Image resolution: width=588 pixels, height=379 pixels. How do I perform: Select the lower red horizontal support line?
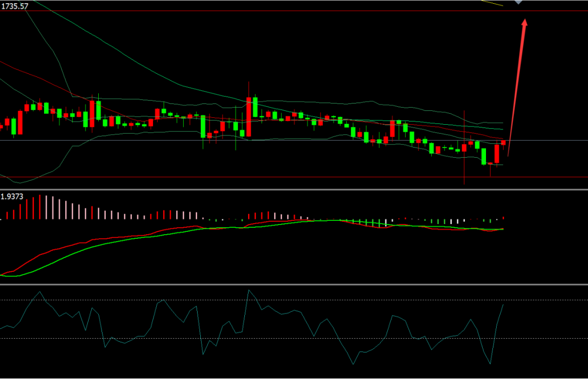coord(294,177)
